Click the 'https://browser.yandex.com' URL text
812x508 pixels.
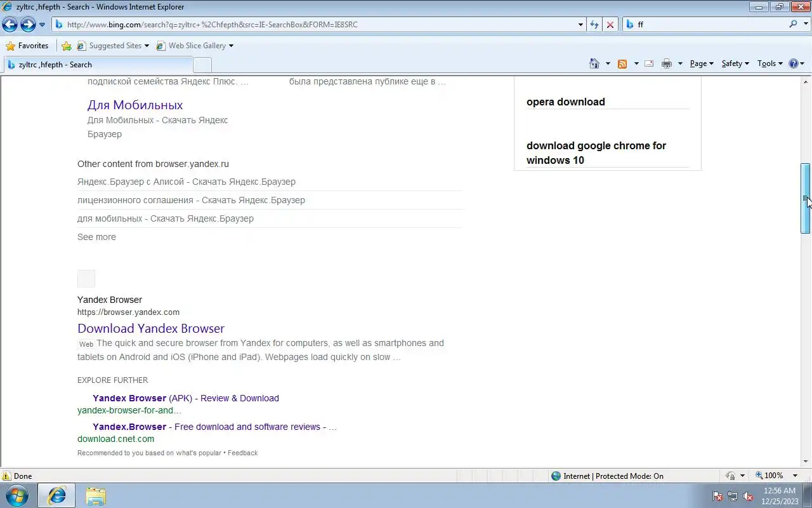coord(128,312)
